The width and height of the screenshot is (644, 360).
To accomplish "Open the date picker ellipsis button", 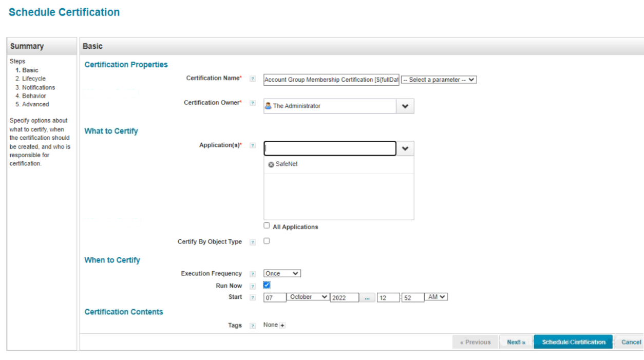I will [x=367, y=297].
